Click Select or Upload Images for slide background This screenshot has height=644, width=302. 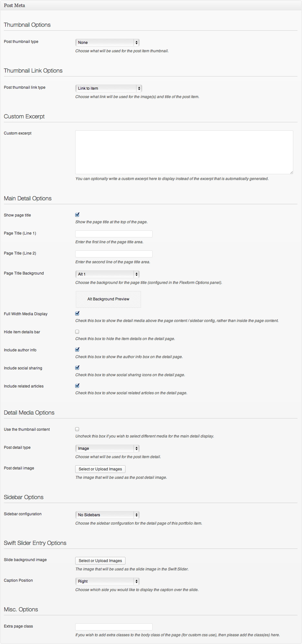pyautogui.click(x=100, y=561)
